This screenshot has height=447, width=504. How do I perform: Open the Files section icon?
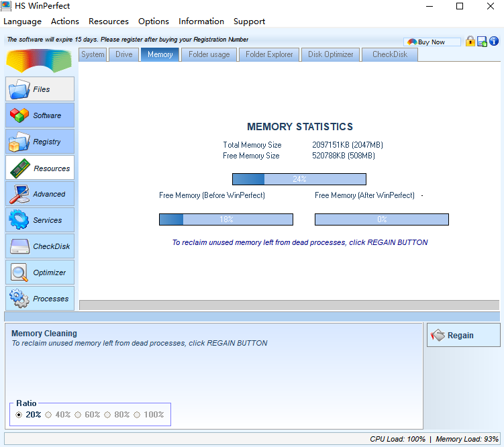click(19, 89)
